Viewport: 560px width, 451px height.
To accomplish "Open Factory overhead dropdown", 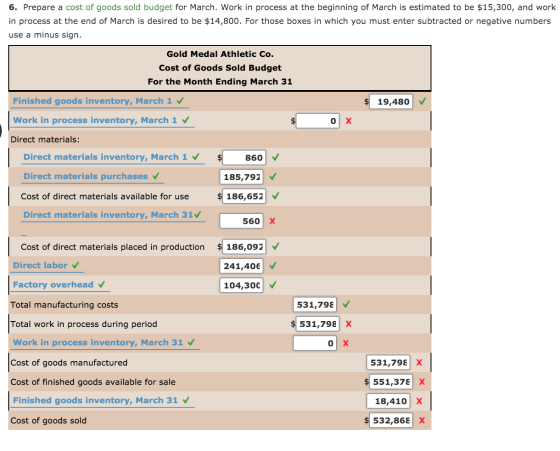I will (x=59, y=285).
